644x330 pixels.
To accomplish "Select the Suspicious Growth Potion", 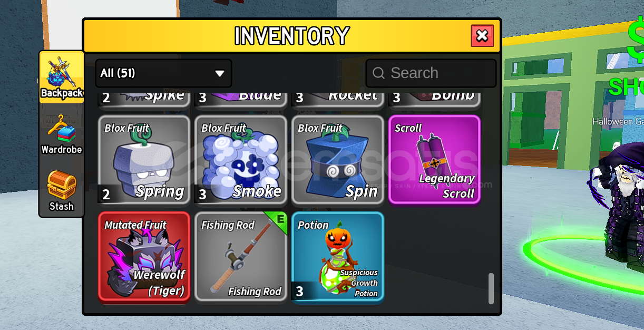I will tap(338, 257).
